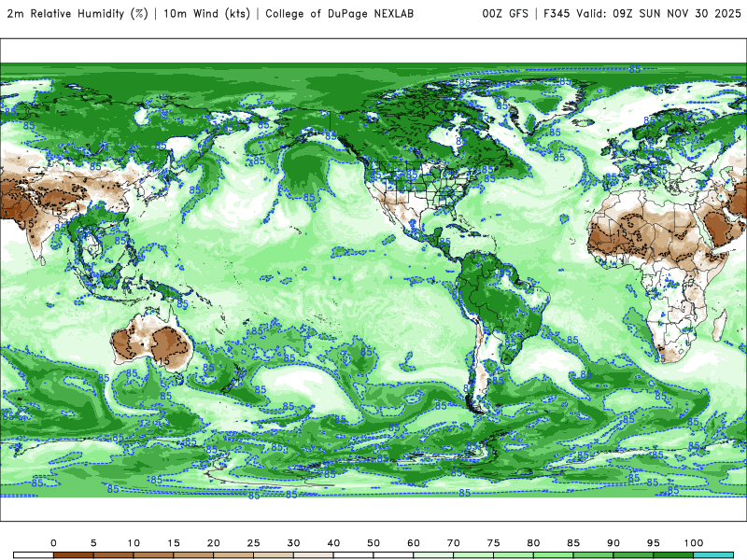Click the '2m Relative Humidity (%)' title text
Image resolution: width=747 pixels, height=560 pixels.
(x=78, y=14)
